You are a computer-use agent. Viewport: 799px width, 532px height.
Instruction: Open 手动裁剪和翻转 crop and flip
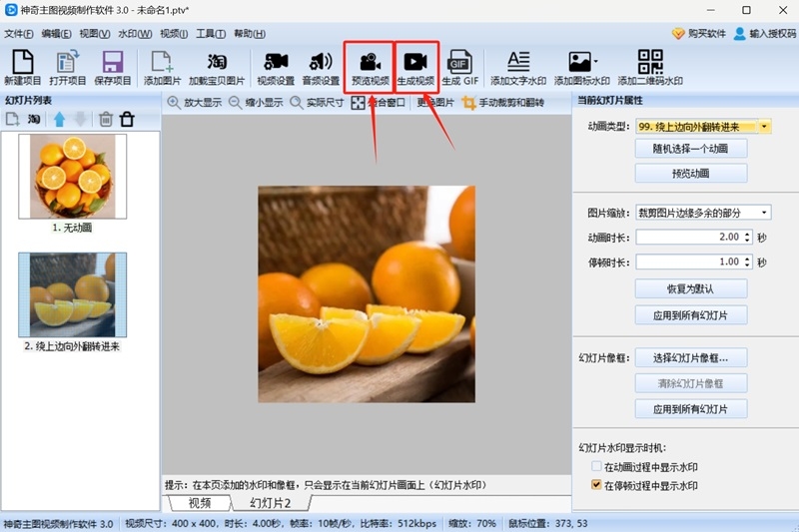tap(503, 103)
